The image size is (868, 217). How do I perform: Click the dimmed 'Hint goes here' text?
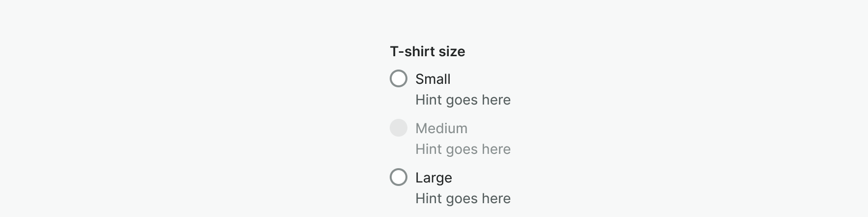pos(463,149)
